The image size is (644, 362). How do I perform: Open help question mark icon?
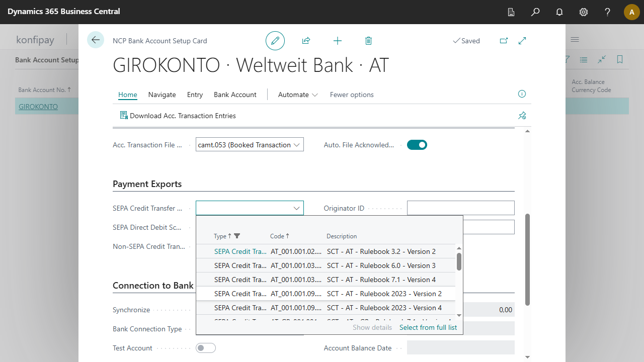(x=608, y=12)
